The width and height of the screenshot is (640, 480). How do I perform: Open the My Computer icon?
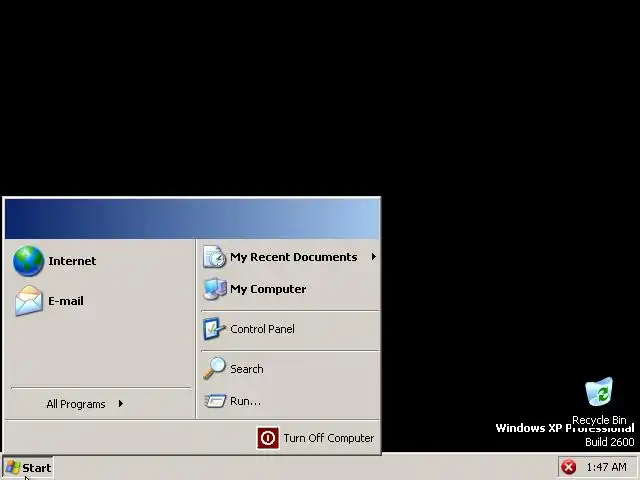point(215,289)
